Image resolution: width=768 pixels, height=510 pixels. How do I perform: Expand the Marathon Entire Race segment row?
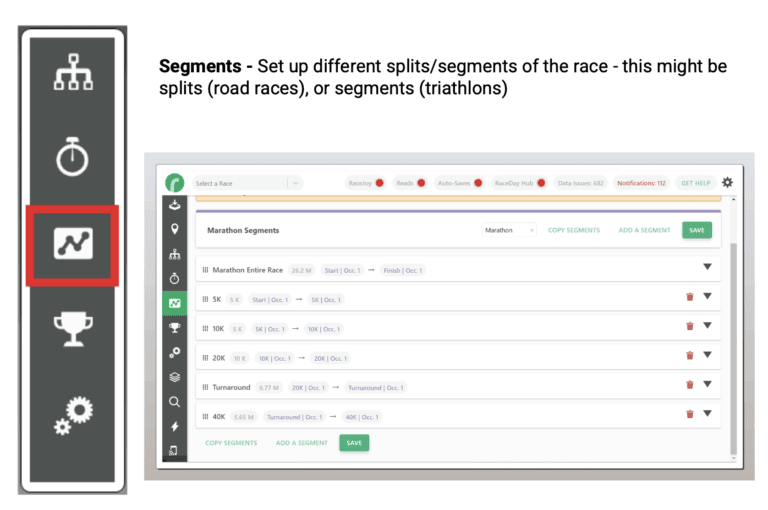tap(707, 267)
